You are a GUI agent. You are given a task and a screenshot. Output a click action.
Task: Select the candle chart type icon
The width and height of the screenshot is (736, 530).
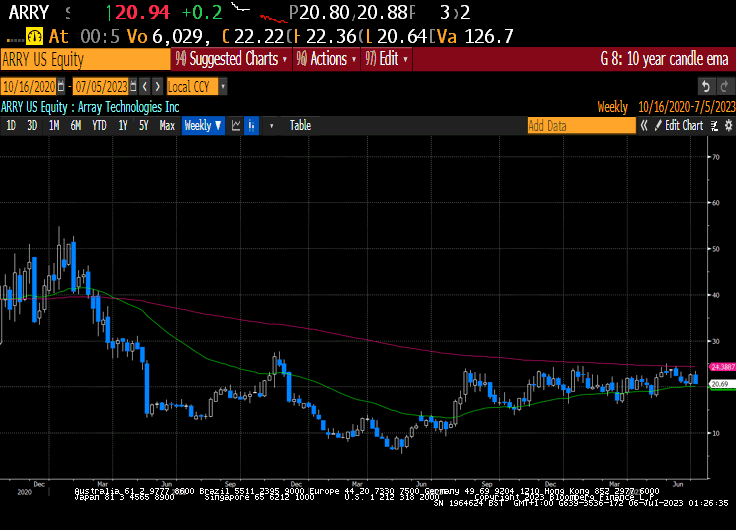252,126
